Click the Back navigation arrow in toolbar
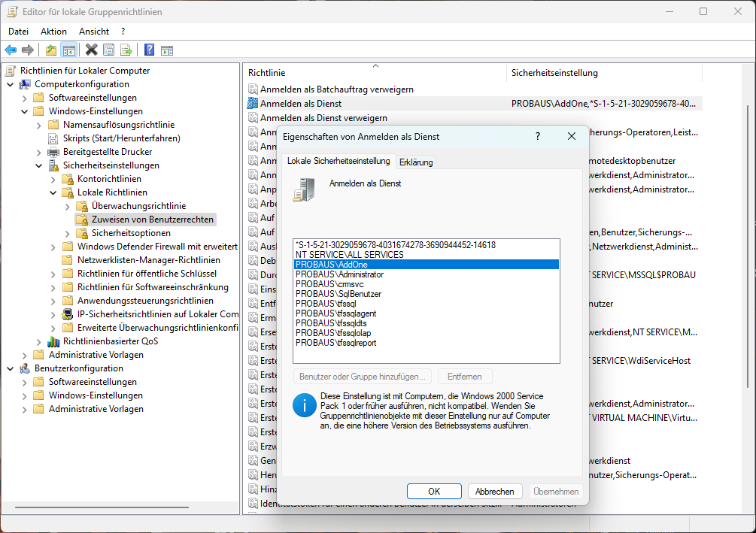Viewport: 756px width, 533px height. (11, 50)
